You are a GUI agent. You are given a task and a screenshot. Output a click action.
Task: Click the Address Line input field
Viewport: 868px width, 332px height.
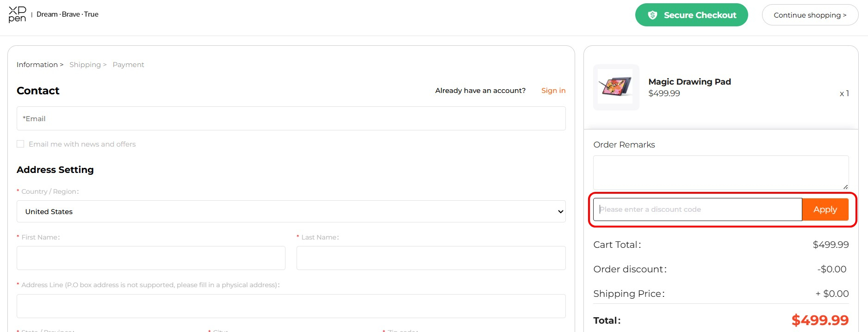click(291, 306)
